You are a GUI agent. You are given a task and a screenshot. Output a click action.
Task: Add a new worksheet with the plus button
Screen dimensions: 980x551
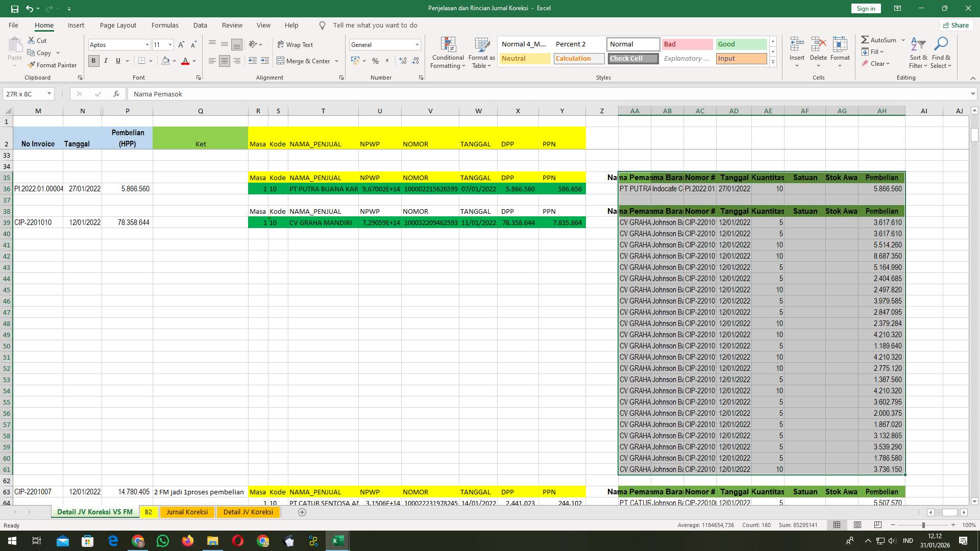point(302,512)
